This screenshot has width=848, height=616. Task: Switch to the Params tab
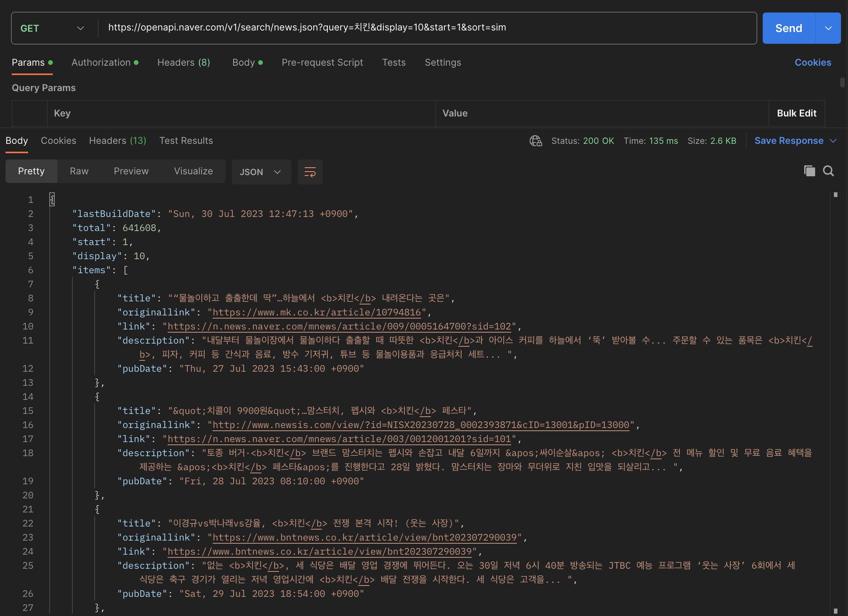tap(32, 63)
